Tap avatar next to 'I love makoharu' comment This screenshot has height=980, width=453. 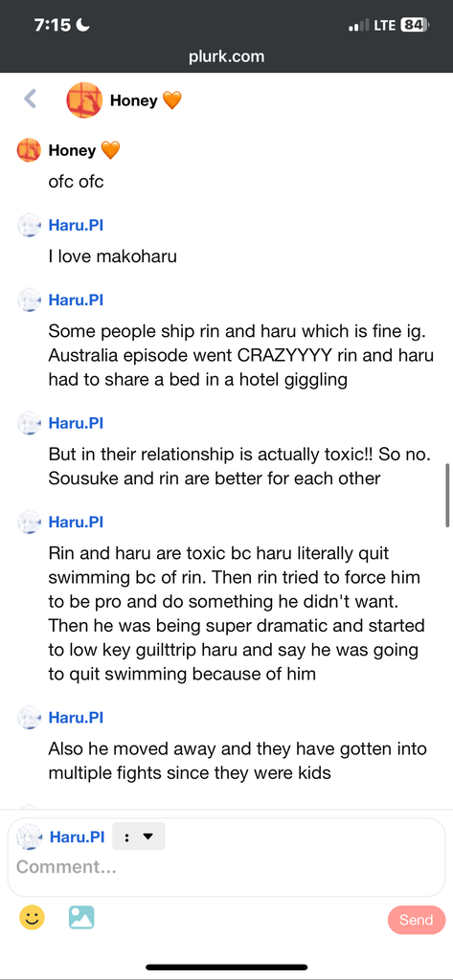tap(29, 226)
